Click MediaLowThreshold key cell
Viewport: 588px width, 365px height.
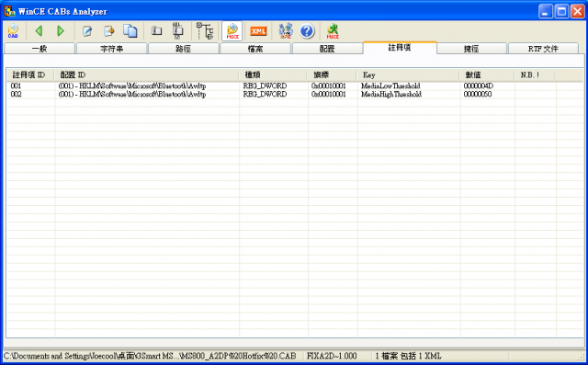point(390,86)
